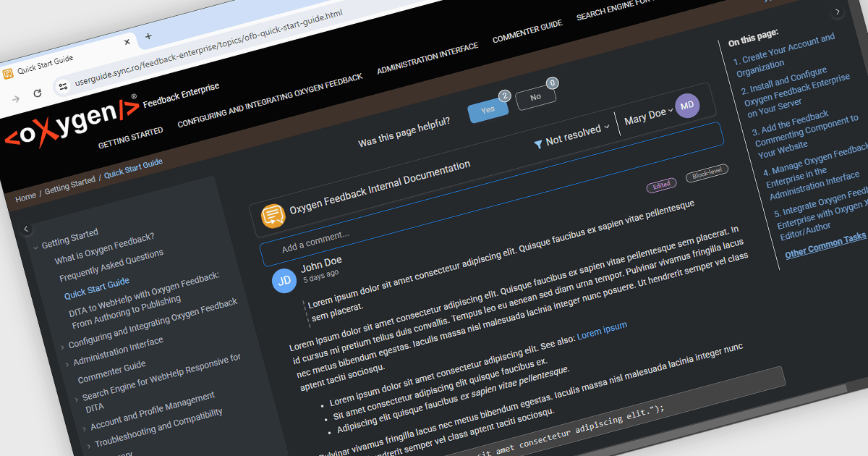
Task: Click the John Doe commenter name
Action: point(321,264)
